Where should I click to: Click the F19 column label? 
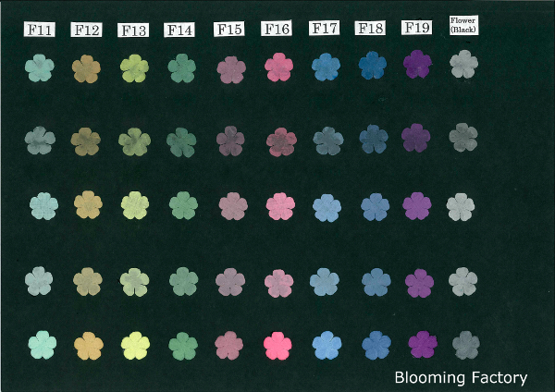(x=417, y=27)
